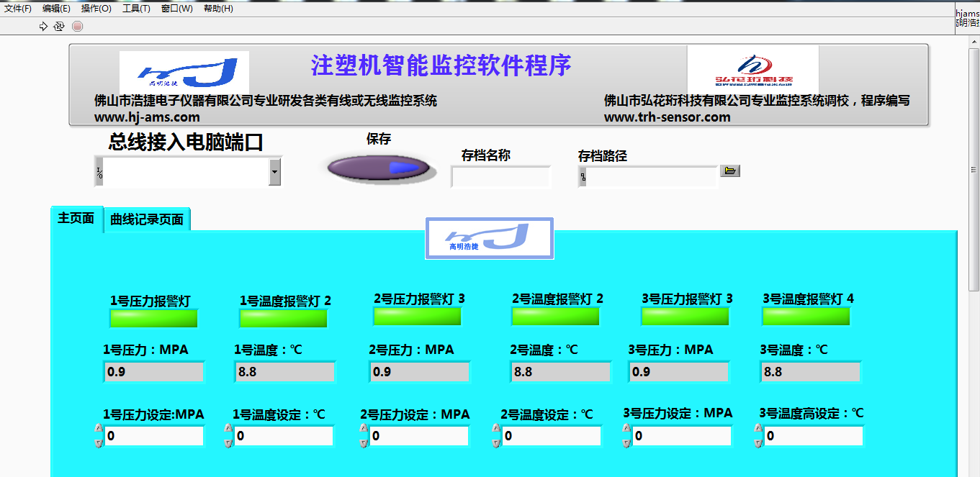Click the 3号压力设定 stepper arrows
This screenshot has height=477, width=980.
click(x=626, y=435)
